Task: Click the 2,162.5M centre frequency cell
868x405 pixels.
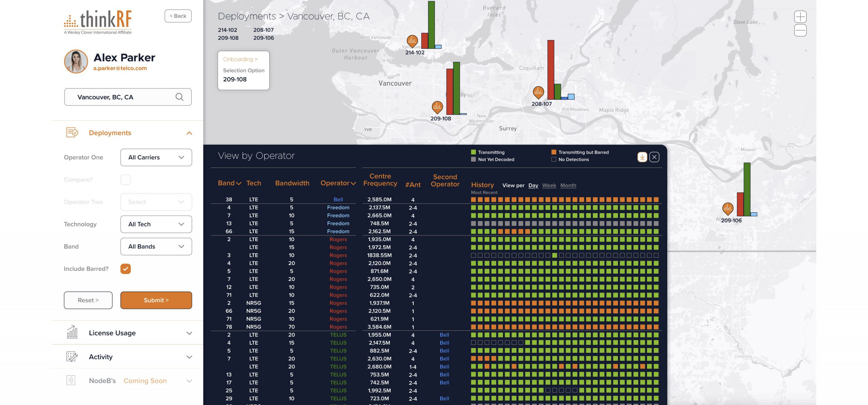Action: (379, 231)
